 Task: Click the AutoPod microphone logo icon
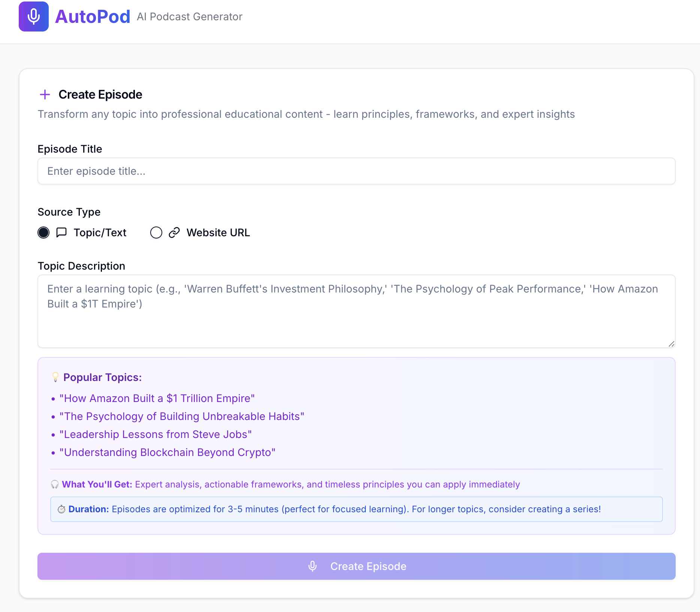coord(33,16)
